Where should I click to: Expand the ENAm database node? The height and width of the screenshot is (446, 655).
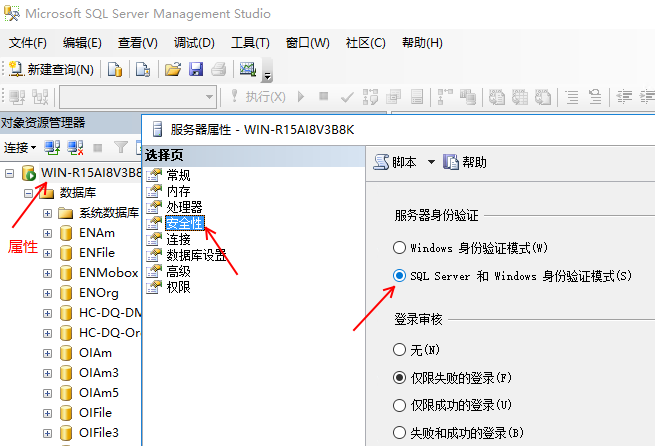(47, 232)
